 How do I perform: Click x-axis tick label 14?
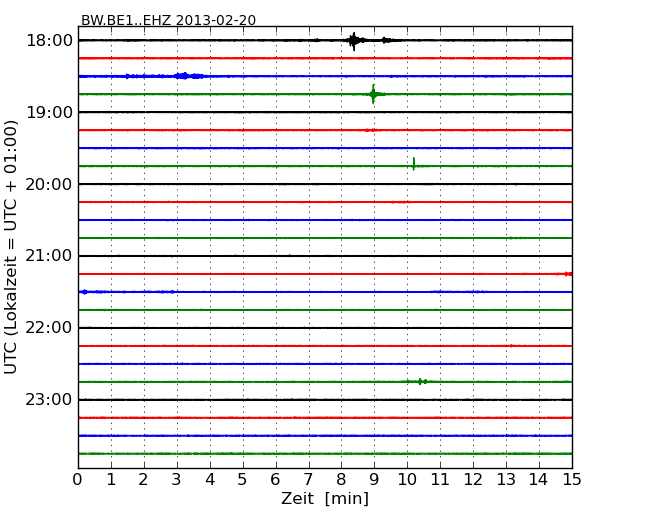(539, 479)
